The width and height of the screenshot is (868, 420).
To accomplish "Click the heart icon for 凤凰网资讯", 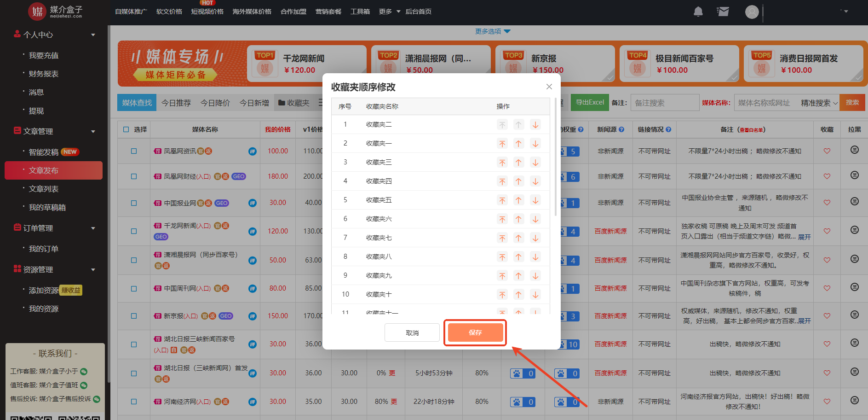I will (827, 151).
